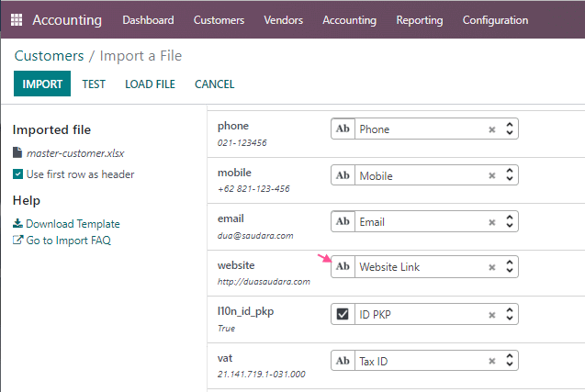Click the sample value dua@saudara.com
The width and height of the screenshot is (585, 392).
click(255, 236)
